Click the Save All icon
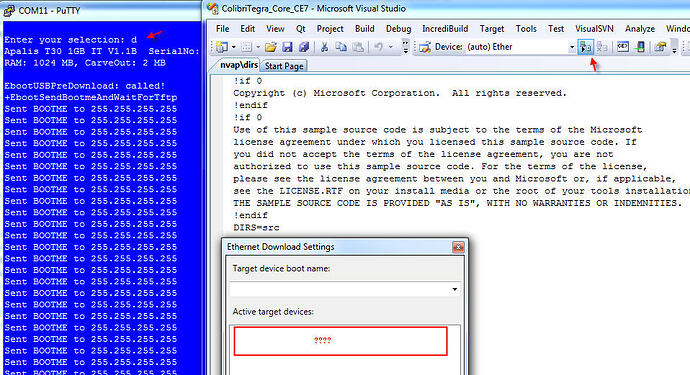Viewport: 690px width, 375px height. [x=304, y=47]
